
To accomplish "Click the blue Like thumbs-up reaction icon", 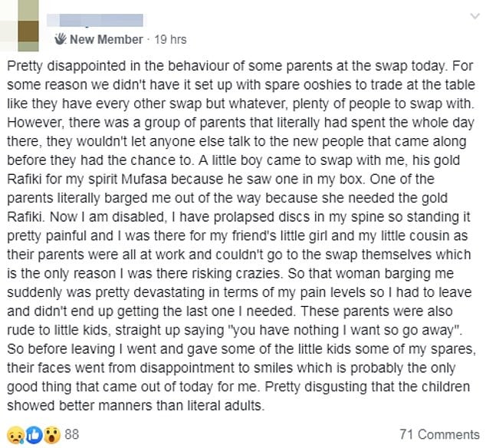I will point(33,434).
